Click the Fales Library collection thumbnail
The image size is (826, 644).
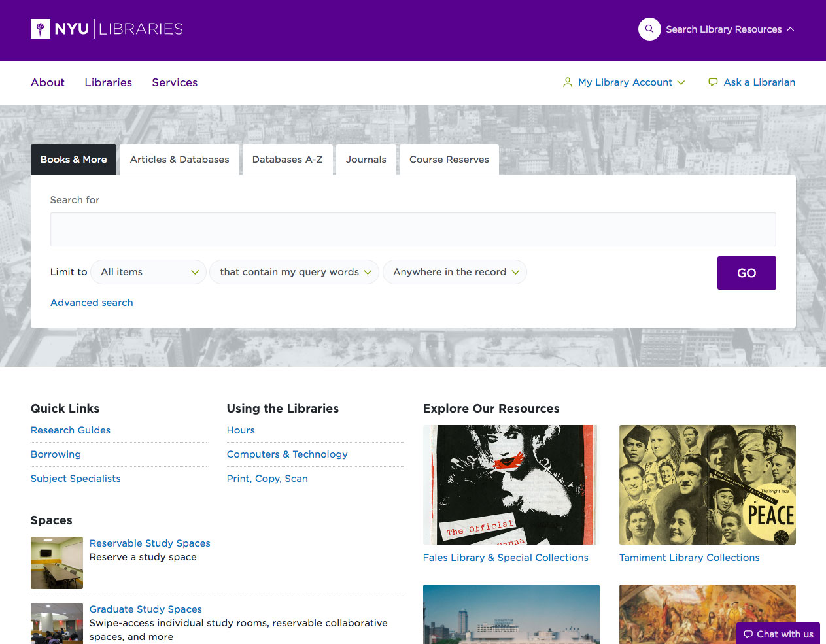(x=511, y=484)
